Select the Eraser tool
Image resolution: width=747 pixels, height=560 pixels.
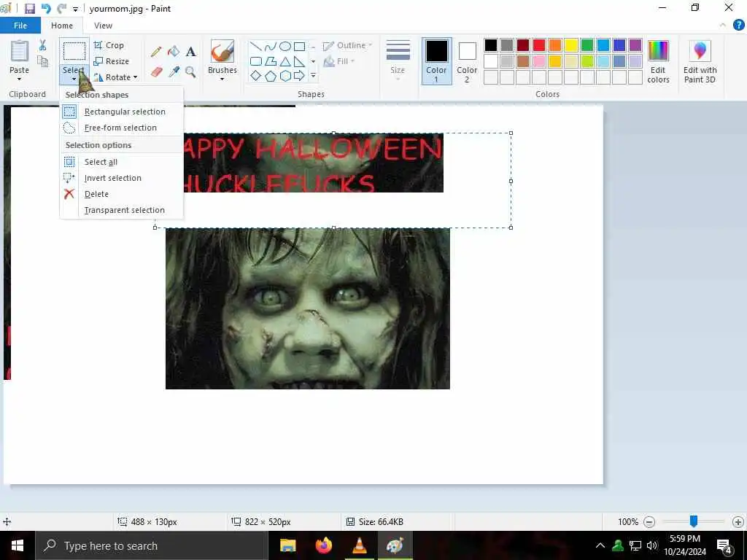[156, 72]
